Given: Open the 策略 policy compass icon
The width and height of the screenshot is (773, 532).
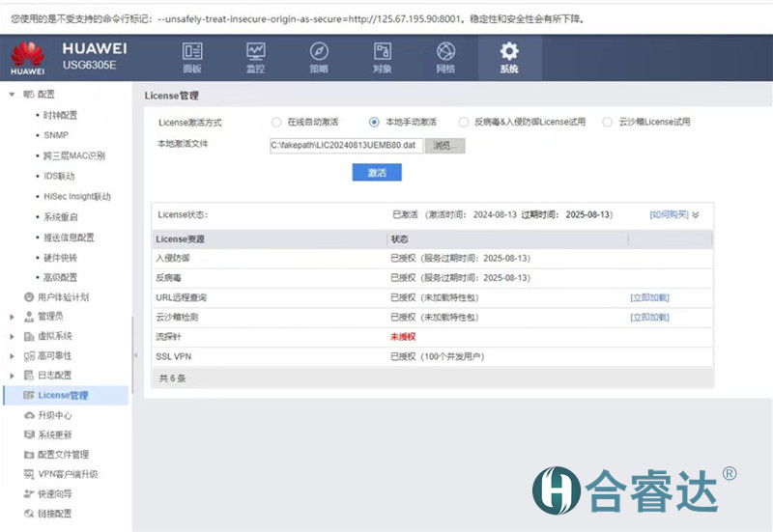Looking at the screenshot, I should point(319,52).
